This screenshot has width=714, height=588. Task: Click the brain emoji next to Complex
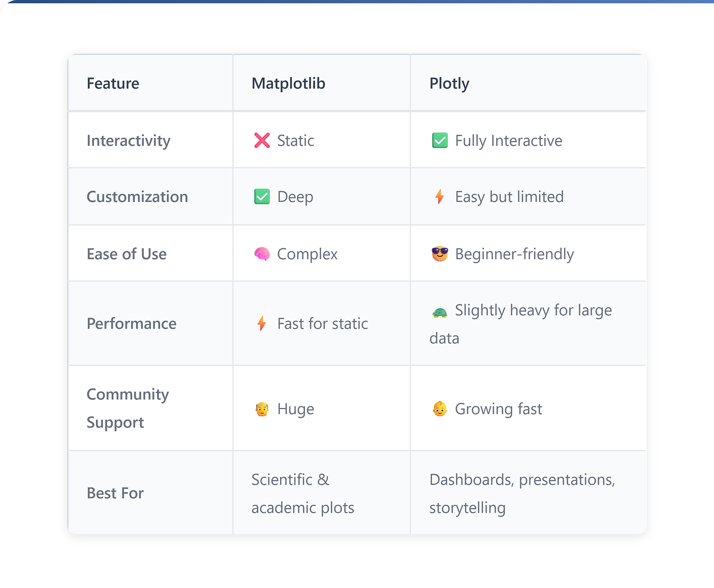coord(262,253)
